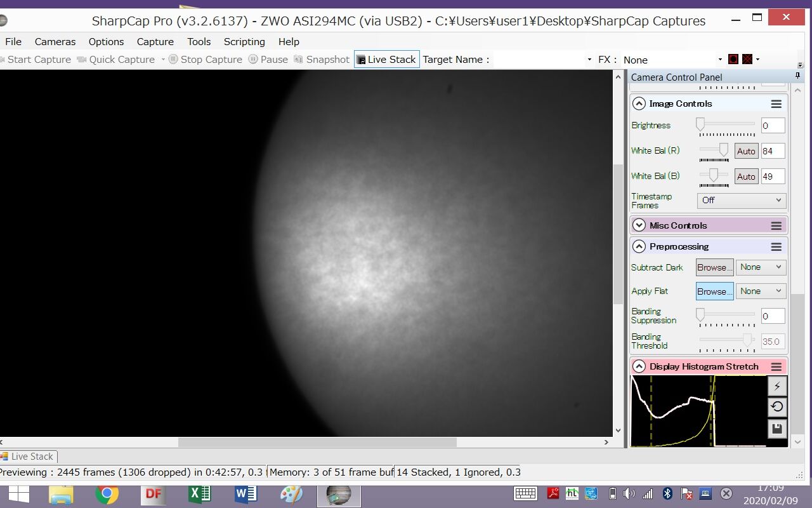Open Chrome from the taskbar
812x508 pixels.
[107, 495]
